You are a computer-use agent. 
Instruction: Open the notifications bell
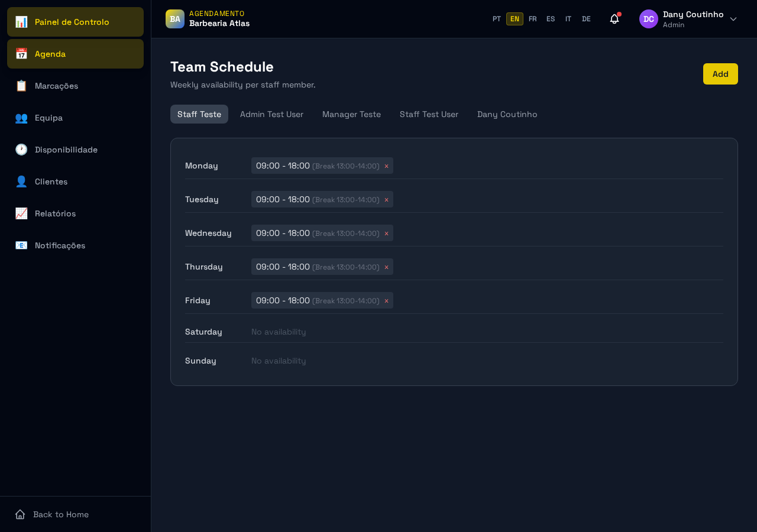pos(614,19)
